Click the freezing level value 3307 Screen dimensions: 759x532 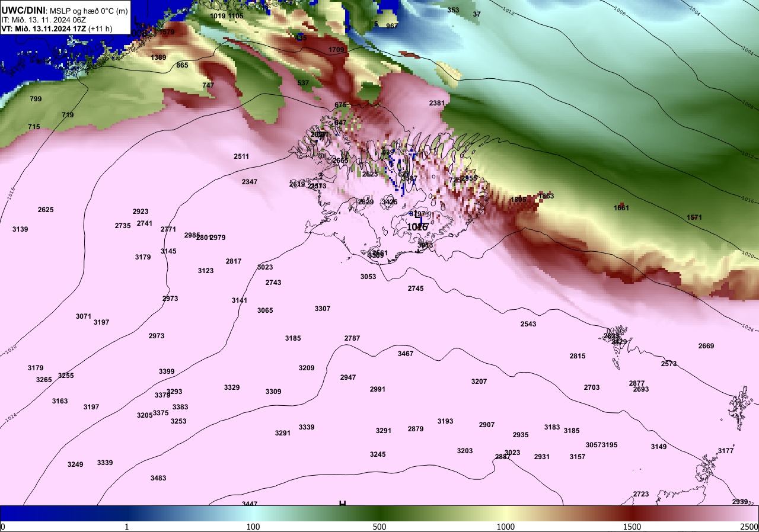[x=323, y=309]
